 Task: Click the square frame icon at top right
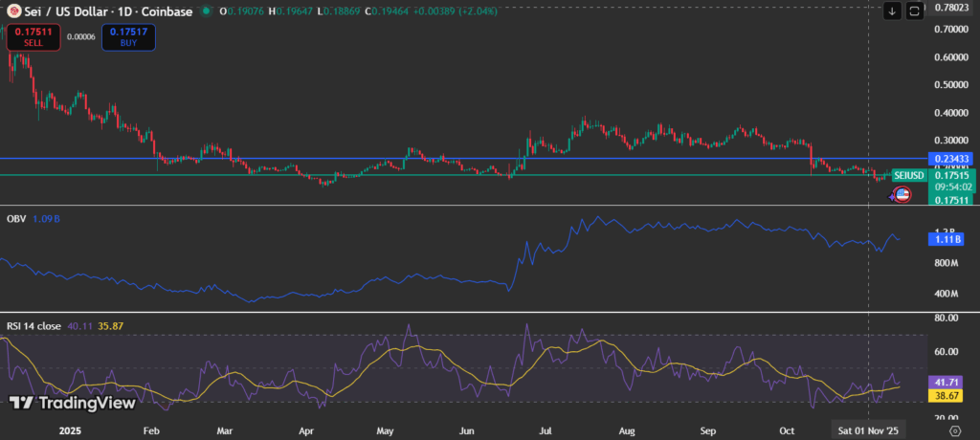(x=915, y=11)
